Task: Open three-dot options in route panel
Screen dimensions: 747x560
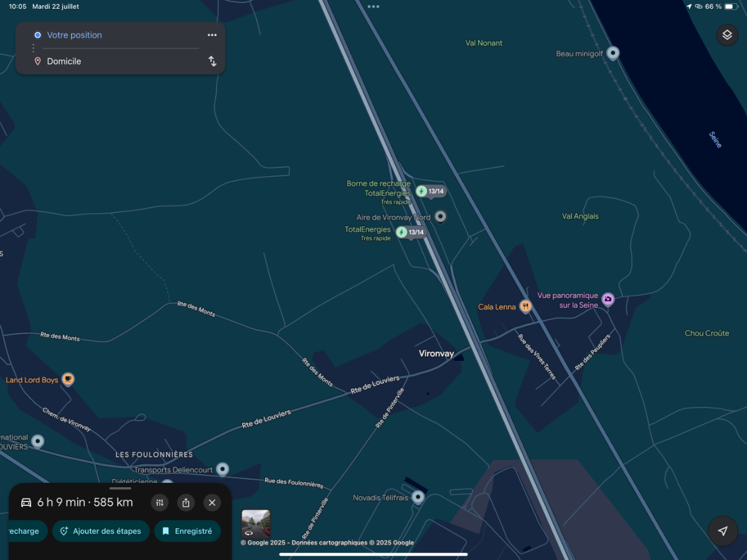Action: pos(212,35)
